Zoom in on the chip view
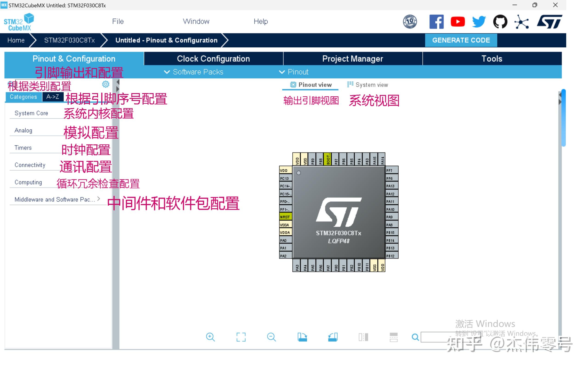Image resolution: width=588 pixels, height=368 pixels. tap(210, 337)
